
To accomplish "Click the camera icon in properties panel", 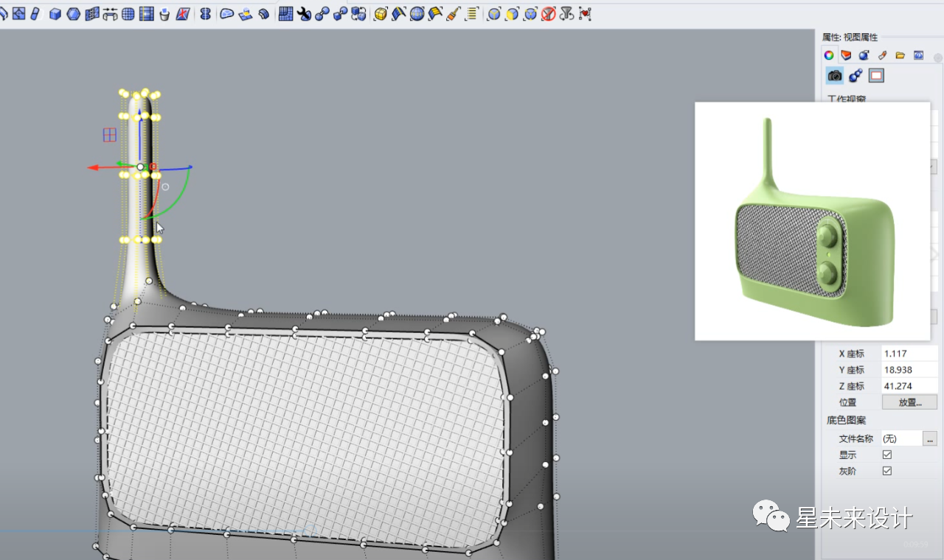I will (835, 75).
